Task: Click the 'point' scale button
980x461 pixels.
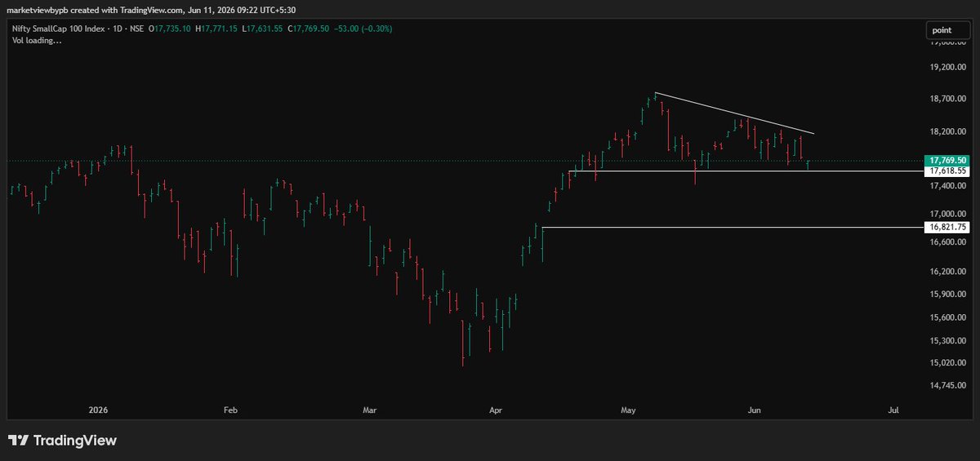Action: coord(950,30)
